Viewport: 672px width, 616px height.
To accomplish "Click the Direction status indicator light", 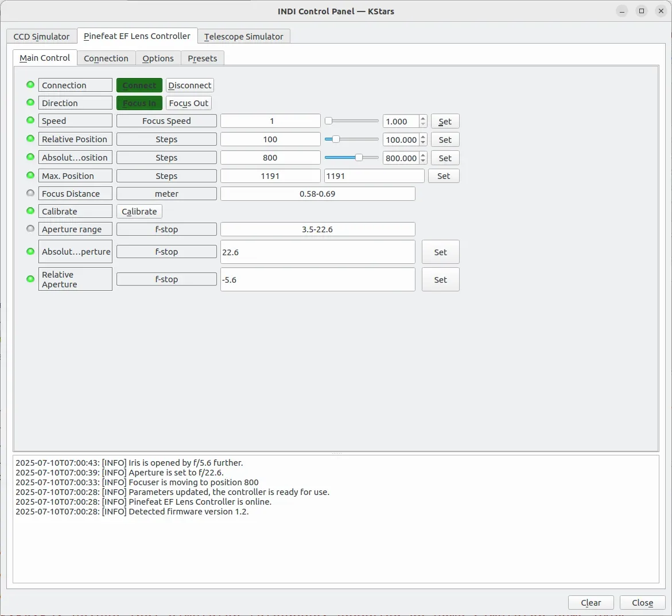I will pos(30,103).
